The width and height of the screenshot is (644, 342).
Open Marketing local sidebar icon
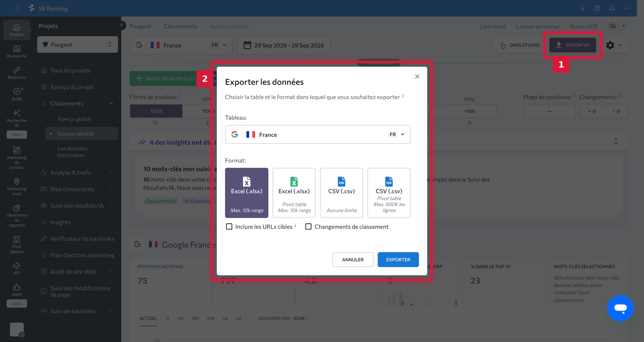(17, 187)
